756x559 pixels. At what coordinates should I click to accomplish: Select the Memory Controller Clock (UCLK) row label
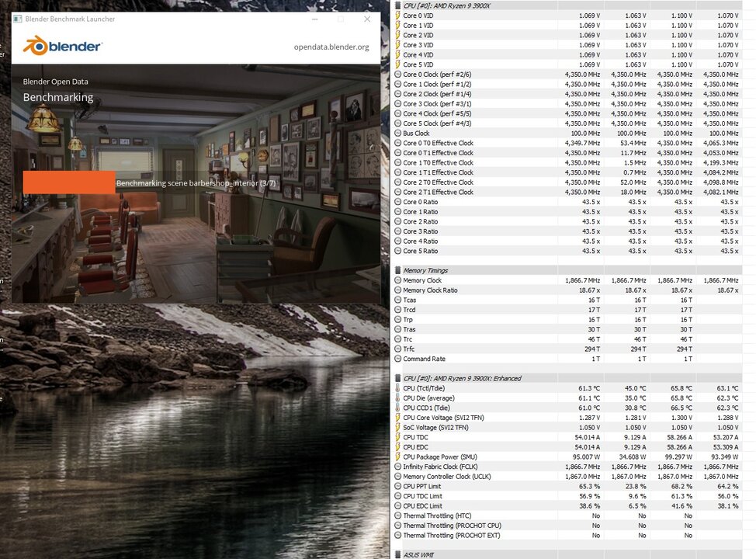pyautogui.click(x=447, y=476)
